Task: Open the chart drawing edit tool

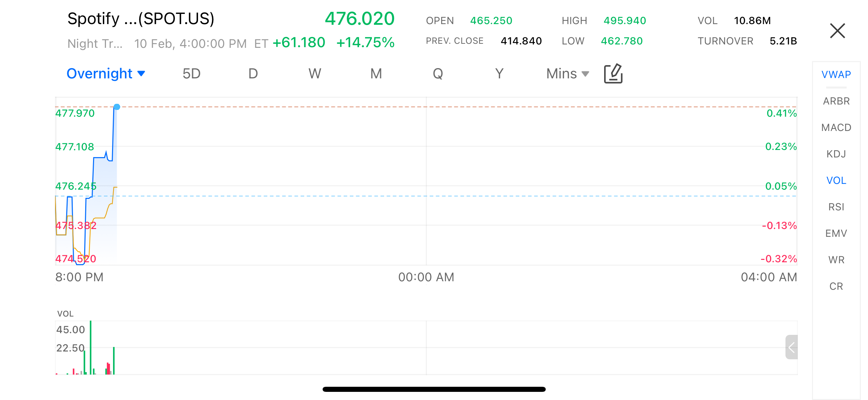Action: tap(613, 74)
